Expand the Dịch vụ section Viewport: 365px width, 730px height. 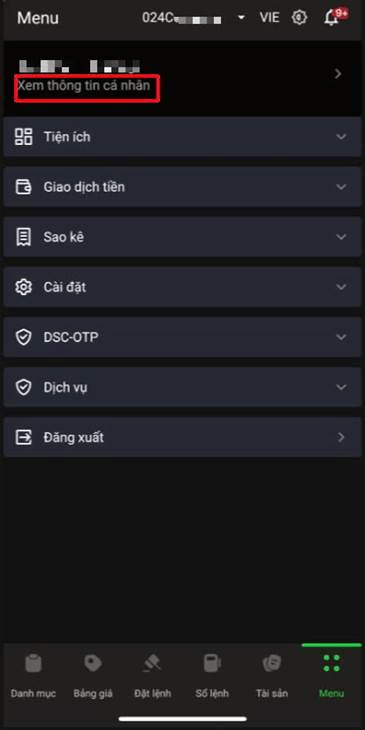(x=182, y=387)
